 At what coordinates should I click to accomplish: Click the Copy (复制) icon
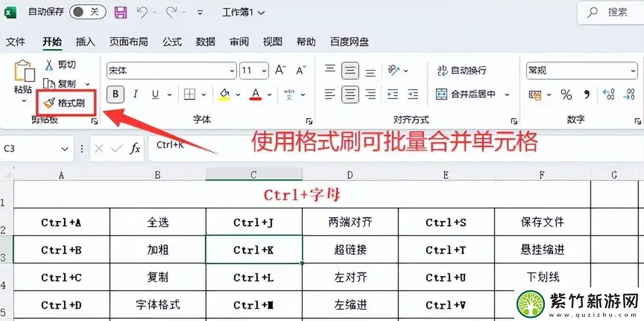[49, 83]
